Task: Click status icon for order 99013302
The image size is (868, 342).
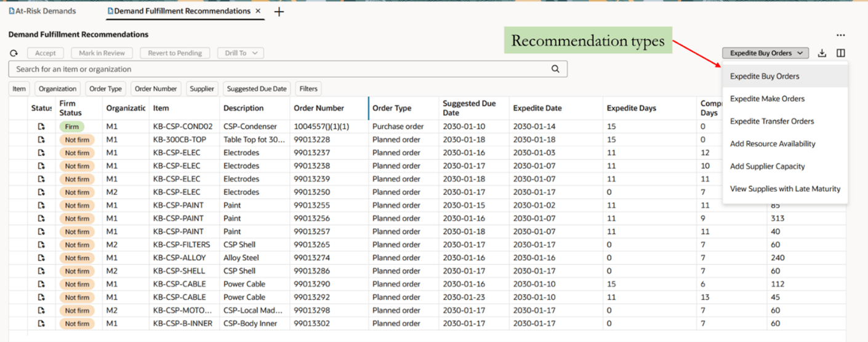Action: pos(41,324)
